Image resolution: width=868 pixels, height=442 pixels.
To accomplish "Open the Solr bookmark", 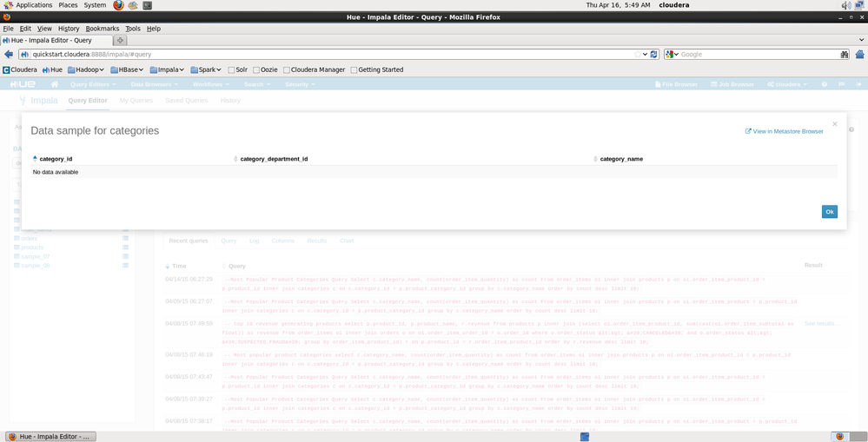I will [x=238, y=69].
